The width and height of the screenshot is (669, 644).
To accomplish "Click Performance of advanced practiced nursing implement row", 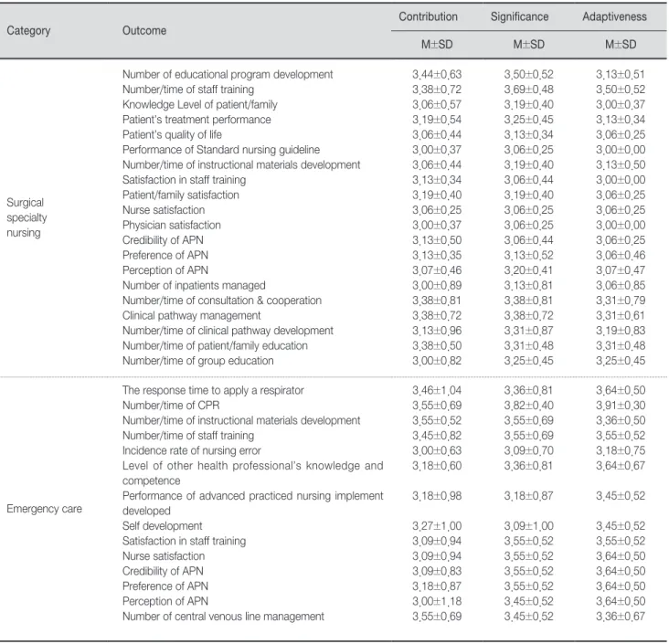I will pos(252,503).
